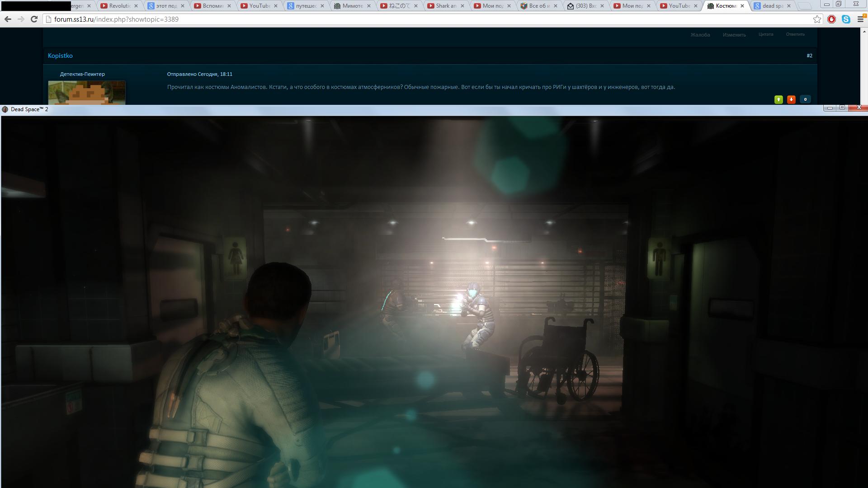Click the post reputation score 0
The image size is (868, 488).
point(805,99)
